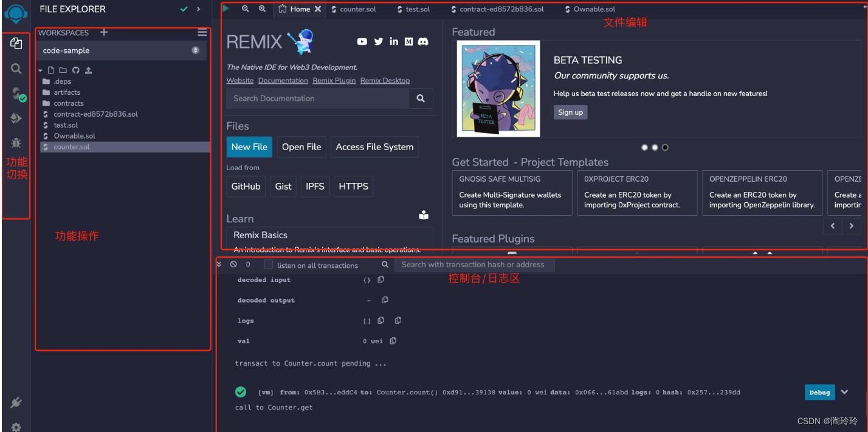Run script with green play icon
868x432 pixels.
point(226,9)
